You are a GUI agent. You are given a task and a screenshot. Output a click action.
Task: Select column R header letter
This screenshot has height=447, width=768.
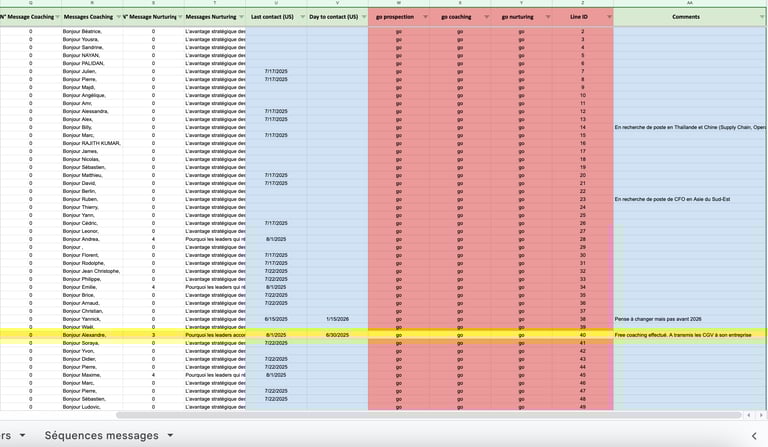click(92, 3)
